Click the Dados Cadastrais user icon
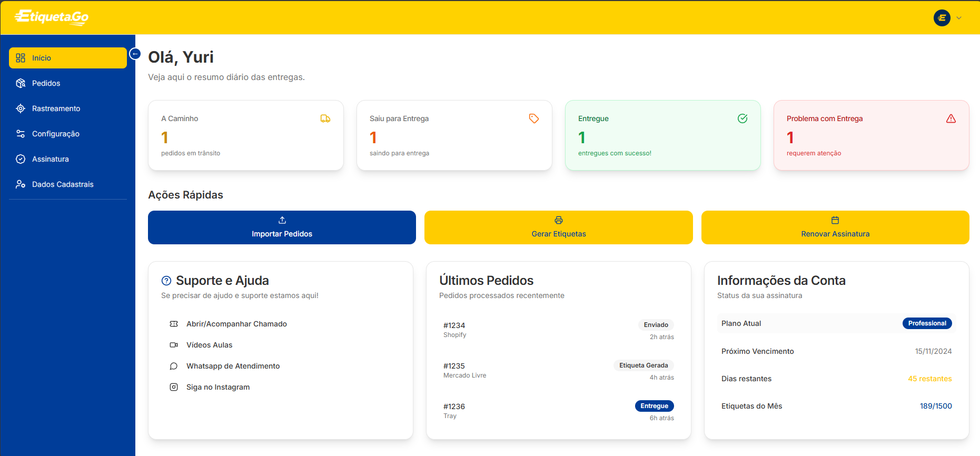Screen dimensions: 980x456 (x=21, y=184)
